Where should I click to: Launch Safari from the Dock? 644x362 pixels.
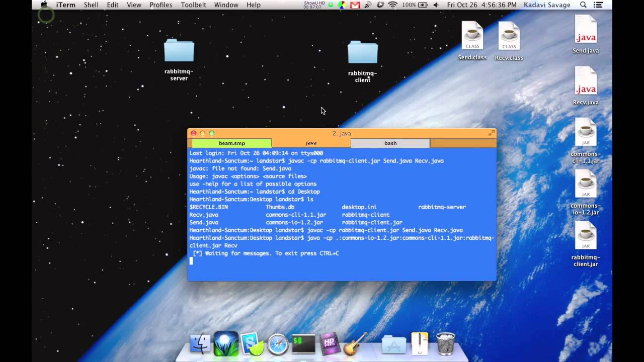coord(278,344)
